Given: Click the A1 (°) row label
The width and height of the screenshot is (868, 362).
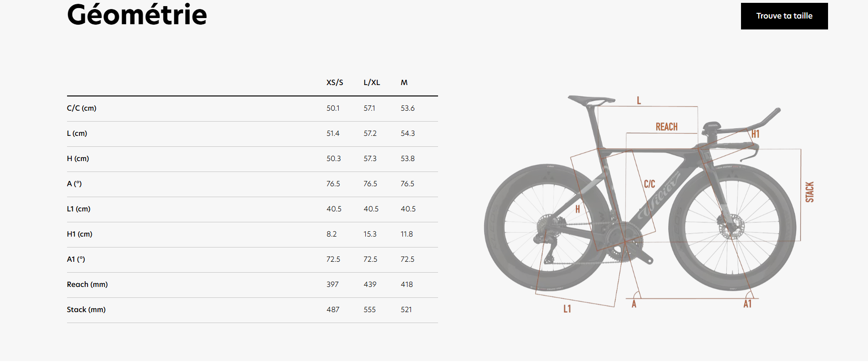Looking at the screenshot, I should click(76, 259).
